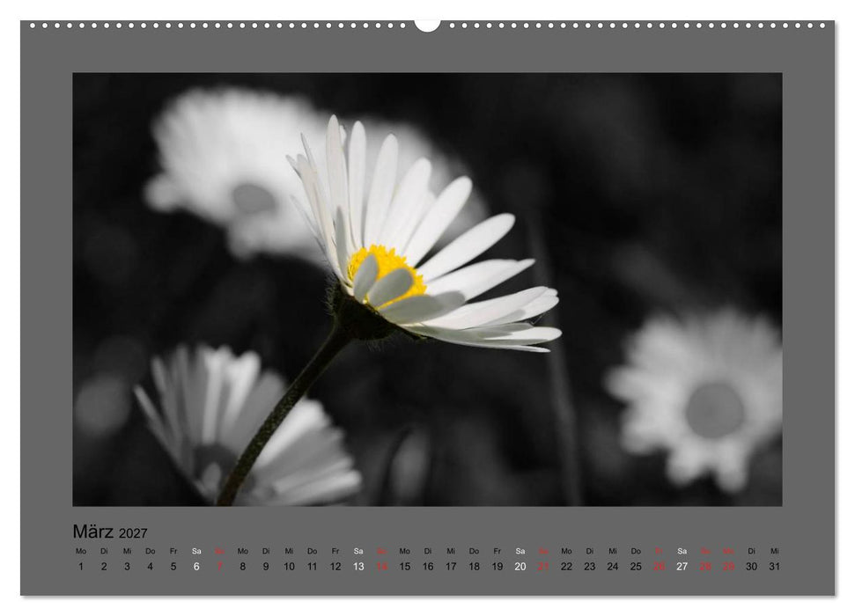Pick the red holiday date 29

coord(728,567)
